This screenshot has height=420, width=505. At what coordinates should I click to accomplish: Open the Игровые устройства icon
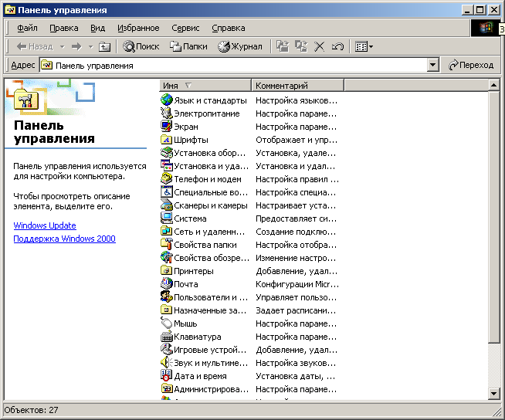click(167, 350)
